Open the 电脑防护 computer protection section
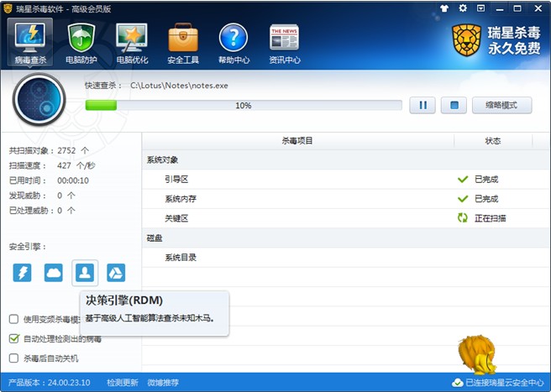Screen dimensions: 551x392 click(x=83, y=43)
